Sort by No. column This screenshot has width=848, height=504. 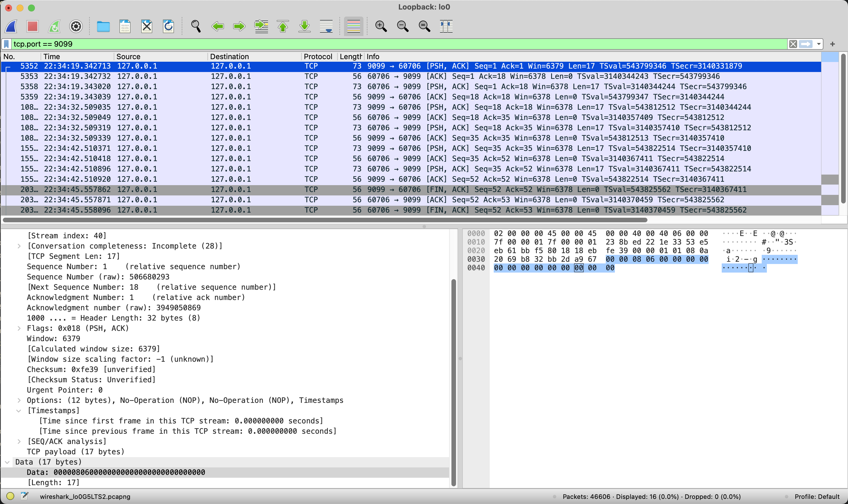coord(21,56)
